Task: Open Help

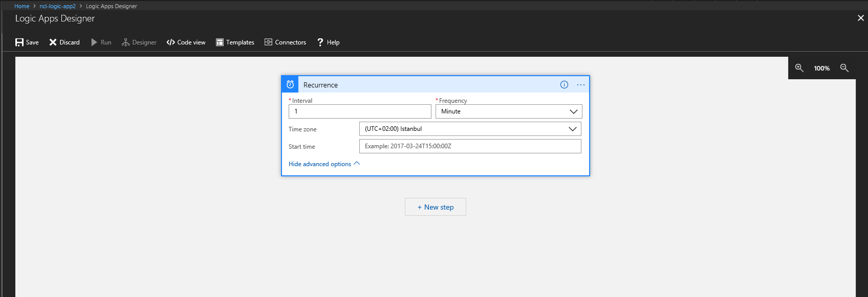Action: point(328,42)
